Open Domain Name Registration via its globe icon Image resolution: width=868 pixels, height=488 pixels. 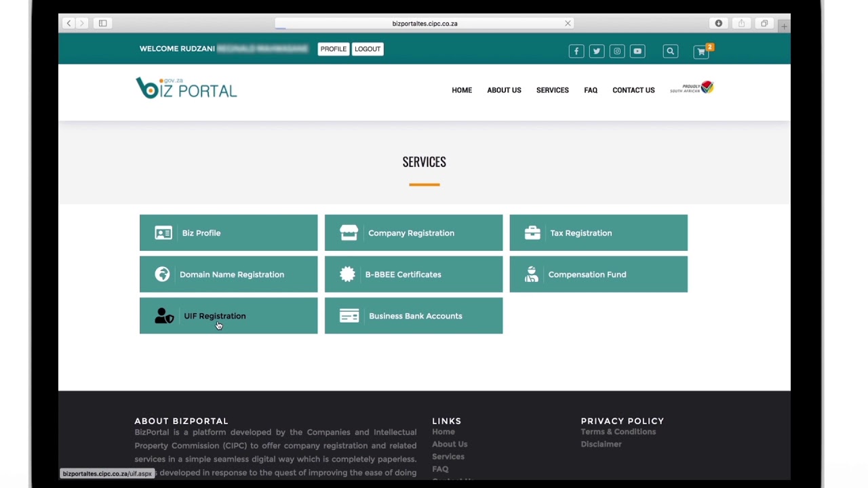point(162,274)
